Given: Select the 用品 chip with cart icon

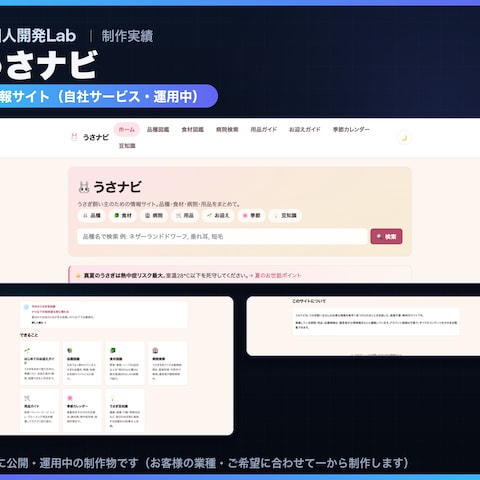Looking at the screenshot, I should (x=185, y=215).
